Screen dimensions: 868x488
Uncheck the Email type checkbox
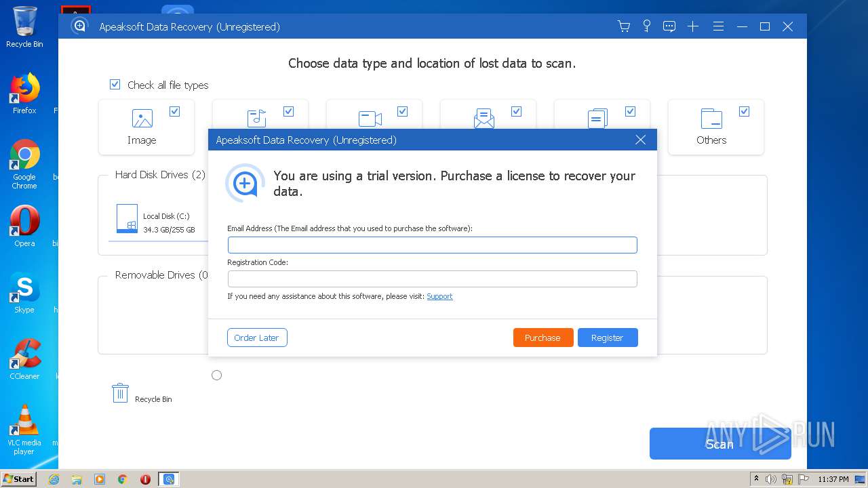516,111
